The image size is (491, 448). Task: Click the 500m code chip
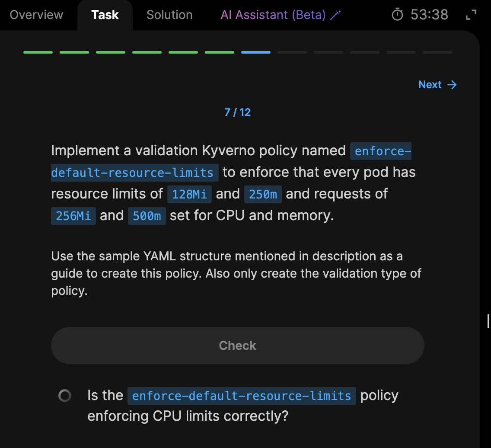[x=147, y=216]
